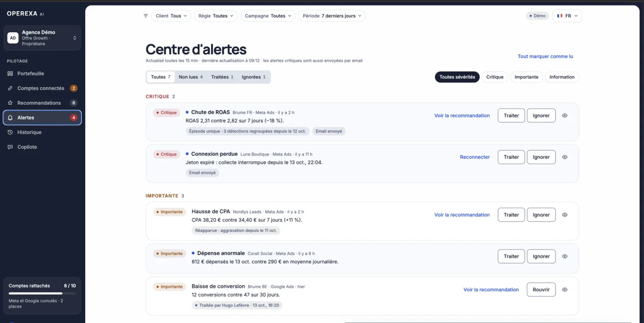Switch to the Traitées tab
Screen dimensions: 644x323
tap(222, 77)
